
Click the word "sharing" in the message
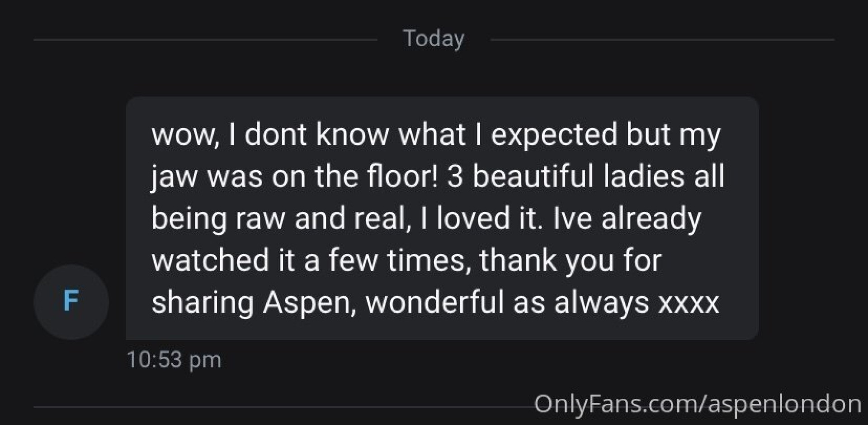(x=203, y=302)
